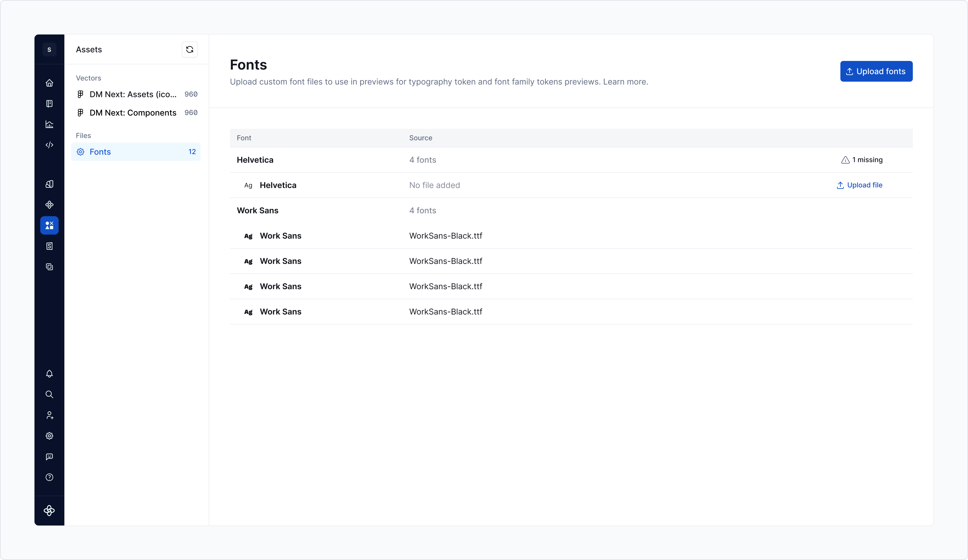Open the Tokens section
This screenshot has height=560, width=968.
(49, 205)
